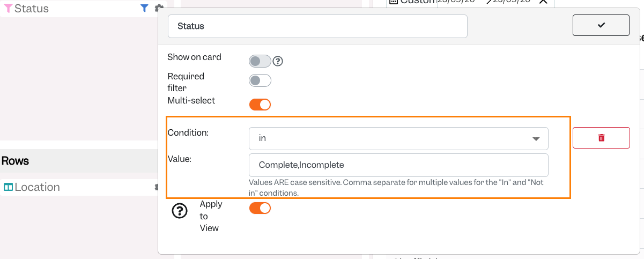Click the pink funnel icon beside Status
This screenshot has width=644, height=259.
coord(8,8)
